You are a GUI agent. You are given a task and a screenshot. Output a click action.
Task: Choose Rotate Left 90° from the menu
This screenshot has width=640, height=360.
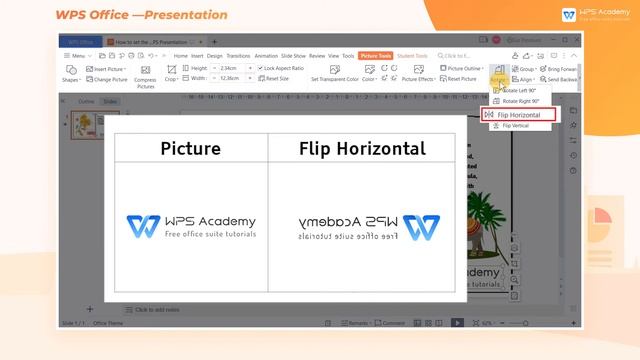pos(515,90)
